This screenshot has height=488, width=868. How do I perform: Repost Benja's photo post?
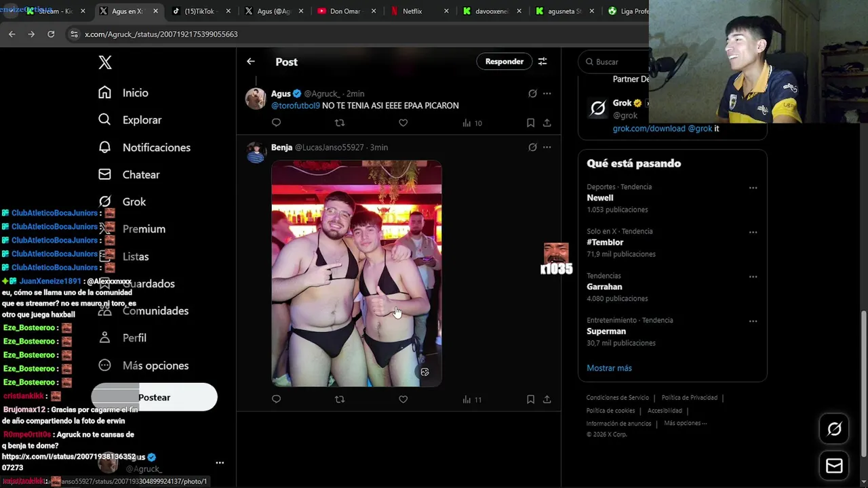[340, 399]
